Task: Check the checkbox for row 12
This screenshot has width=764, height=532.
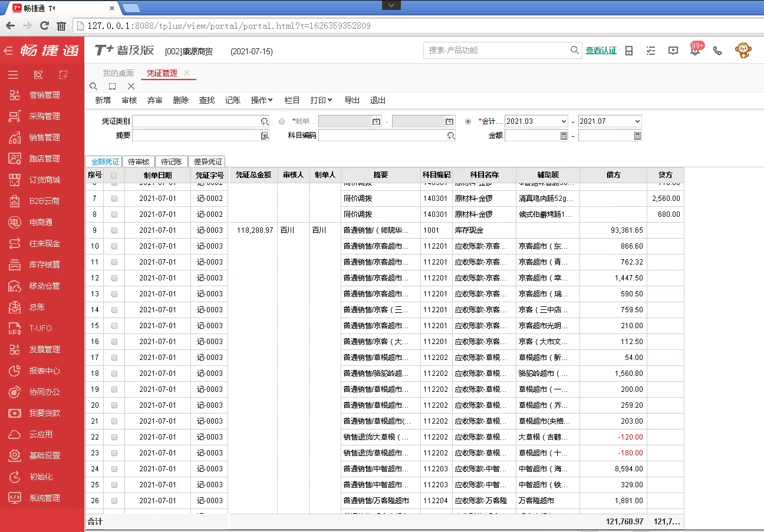Action: [x=114, y=278]
